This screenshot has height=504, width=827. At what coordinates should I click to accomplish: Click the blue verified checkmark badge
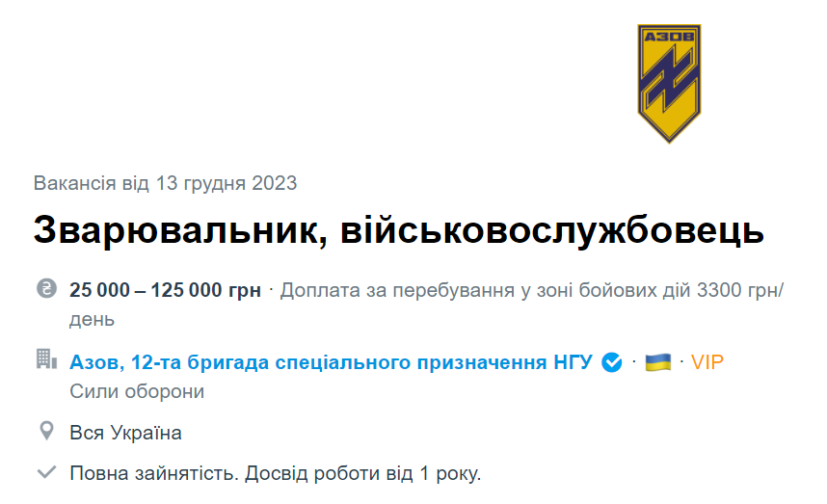[x=611, y=362]
